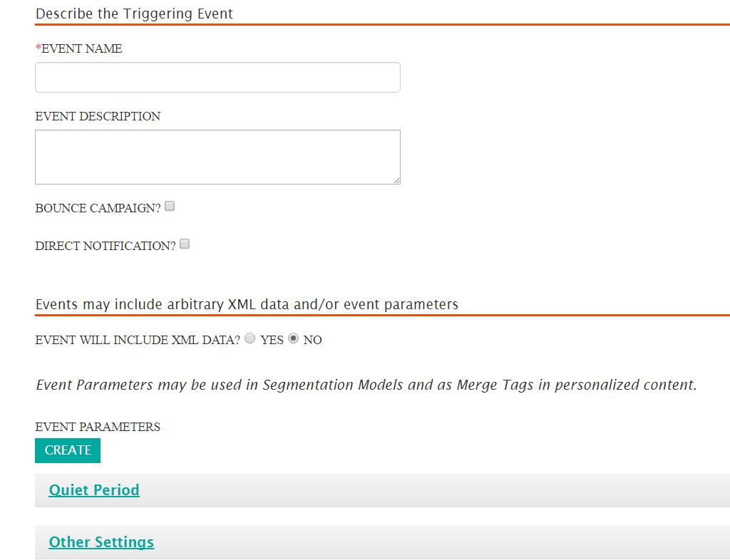Expand the Quiet Period section
This screenshot has width=730, height=560.
(94, 489)
